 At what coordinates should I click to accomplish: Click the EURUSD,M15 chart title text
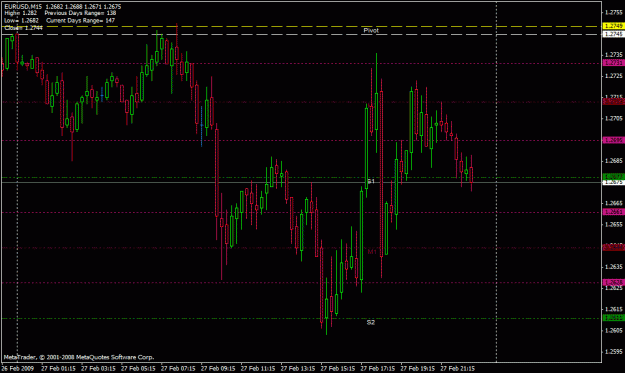tap(23, 7)
